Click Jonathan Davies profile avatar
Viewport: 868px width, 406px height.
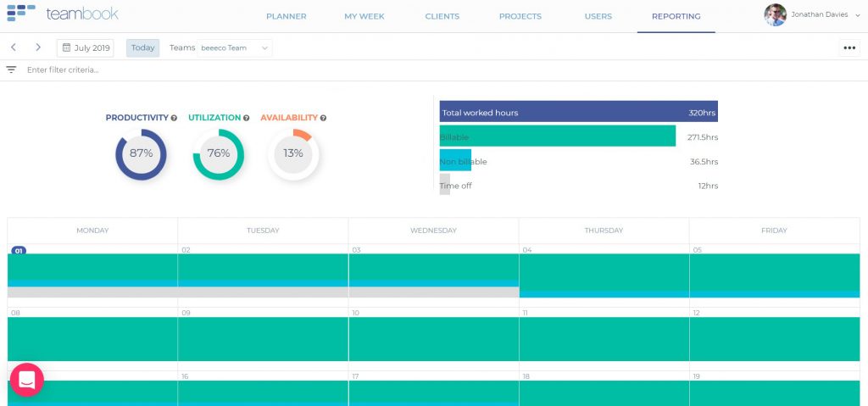tap(775, 14)
